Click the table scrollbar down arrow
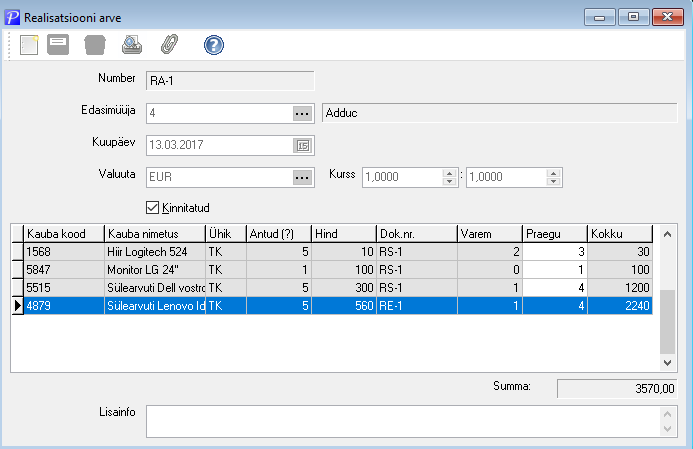Image resolution: width=693 pixels, height=449 pixels. tap(667, 363)
